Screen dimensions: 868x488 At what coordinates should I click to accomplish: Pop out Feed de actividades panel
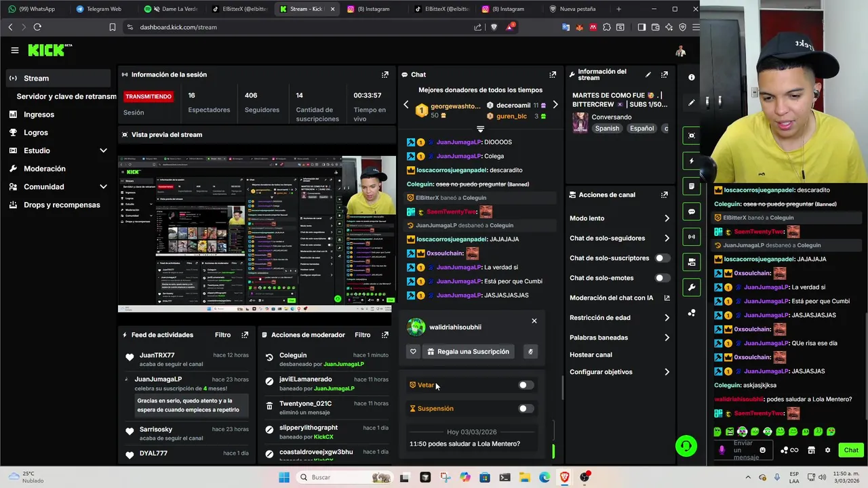(245, 335)
